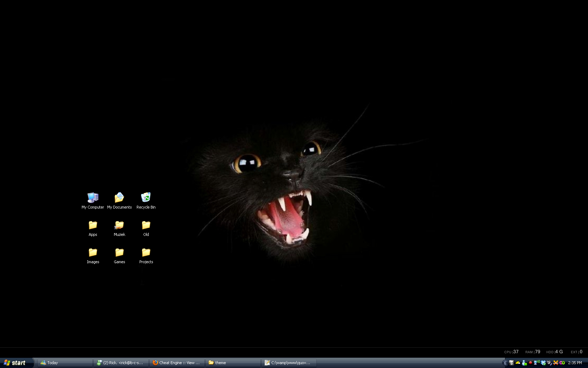Select the Apps folder

[93, 228]
